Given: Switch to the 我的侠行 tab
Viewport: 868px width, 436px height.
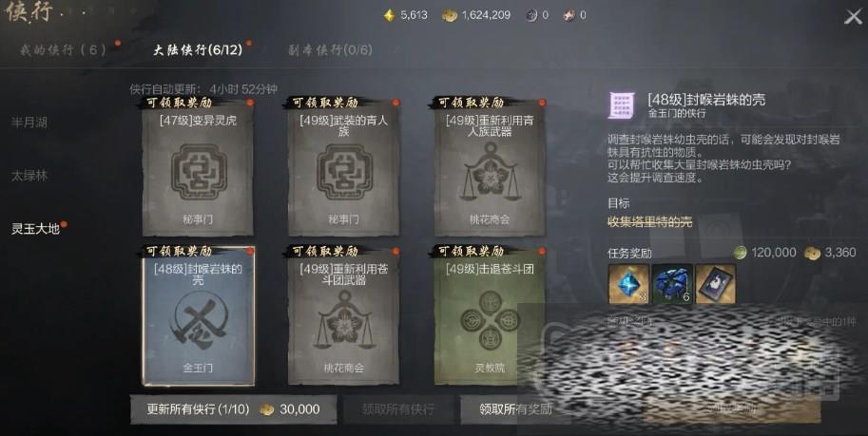Looking at the screenshot, I should tap(63, 49).
